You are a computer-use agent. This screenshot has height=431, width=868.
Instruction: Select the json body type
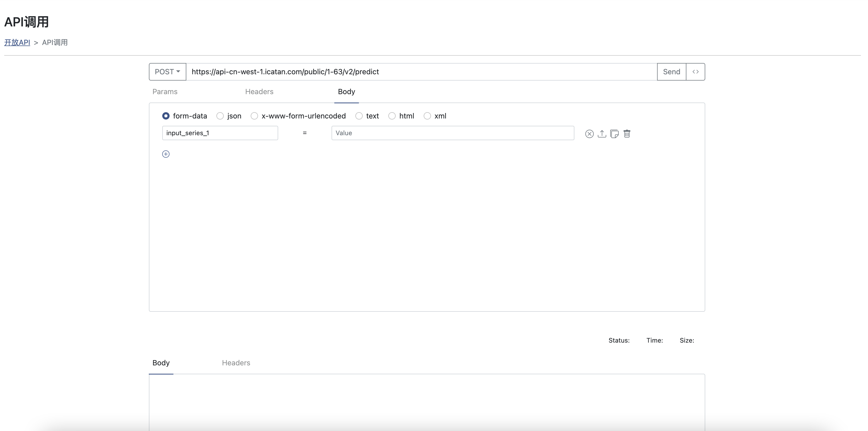[220, 116]
